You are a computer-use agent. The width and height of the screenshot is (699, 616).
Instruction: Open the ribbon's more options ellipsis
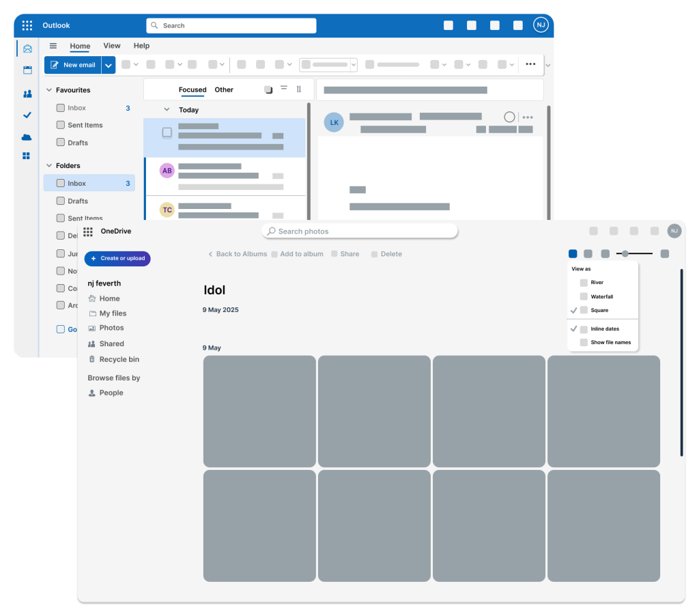[x=530, y=64]
